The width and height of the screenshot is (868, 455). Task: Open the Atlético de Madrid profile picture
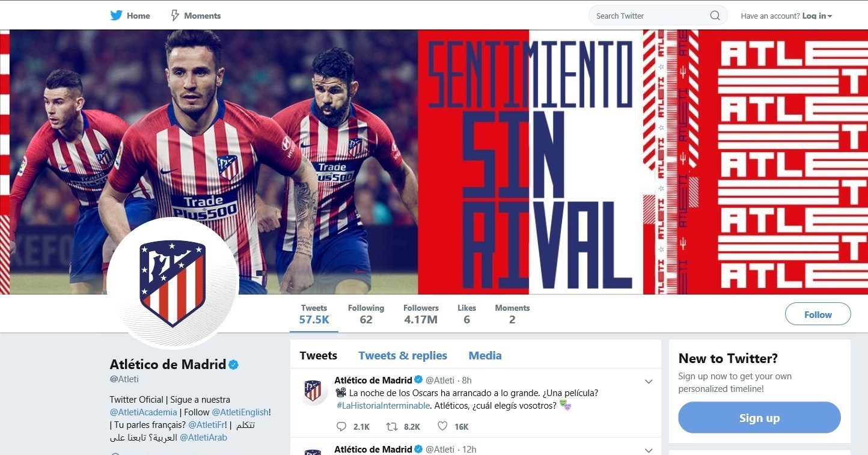173,282
